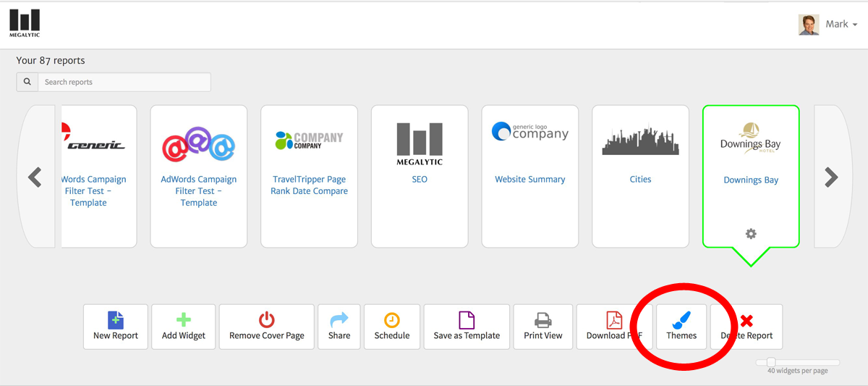Open the Website Summary report link
The width and height of the screenshot is (868, 386).
click(x=530, y=180)
